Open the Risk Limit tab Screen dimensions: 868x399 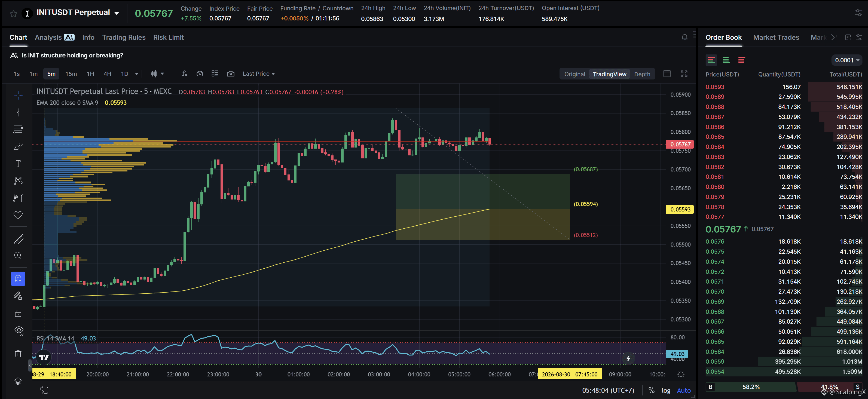click(x=169, y=37)
